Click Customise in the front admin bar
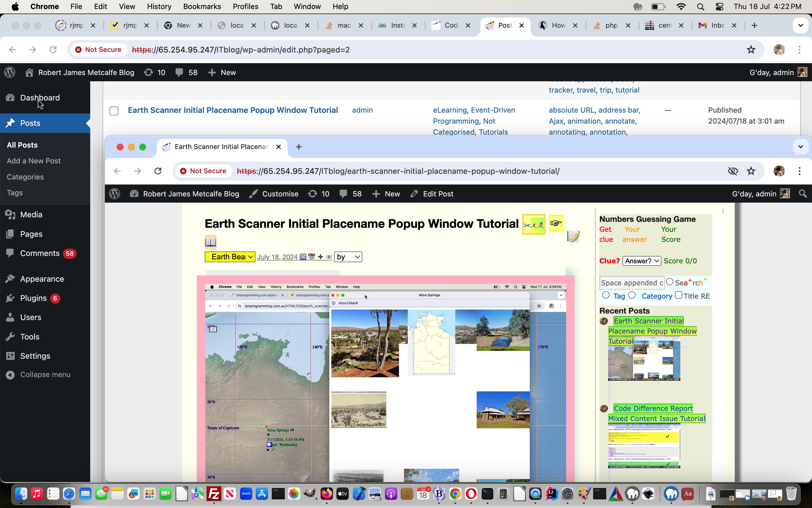This screenshot has width=812, height=508. 274,194
